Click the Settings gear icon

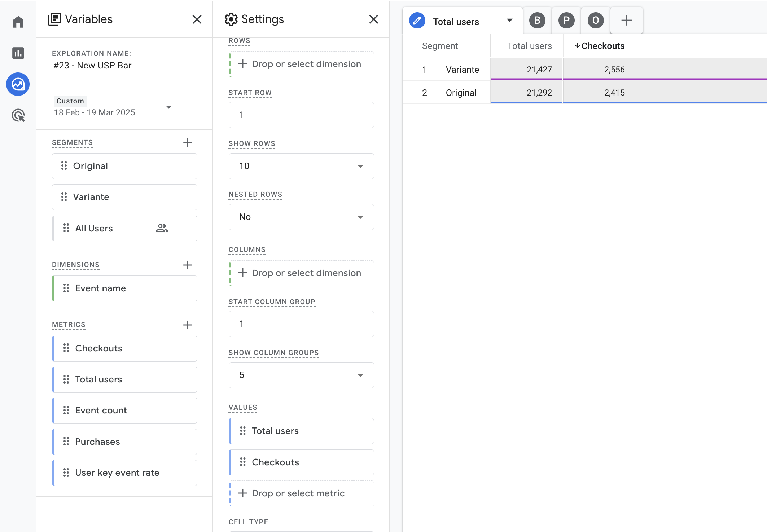pyautogui.click(x=231, y=19)
